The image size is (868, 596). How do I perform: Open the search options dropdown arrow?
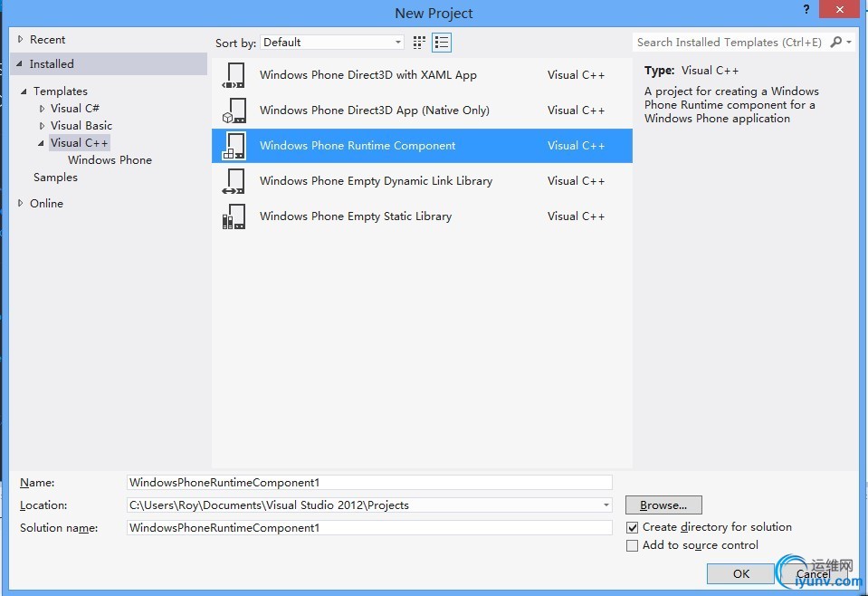(x=849, y=42)
